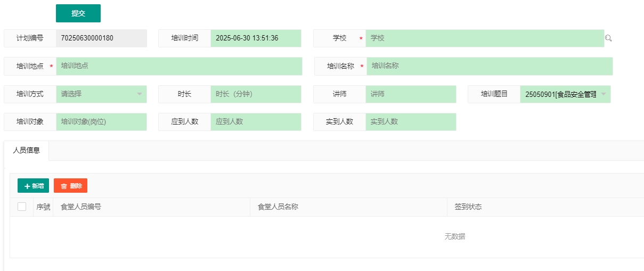Click the 培训时间 date-time field

click(x=256, y=38)
